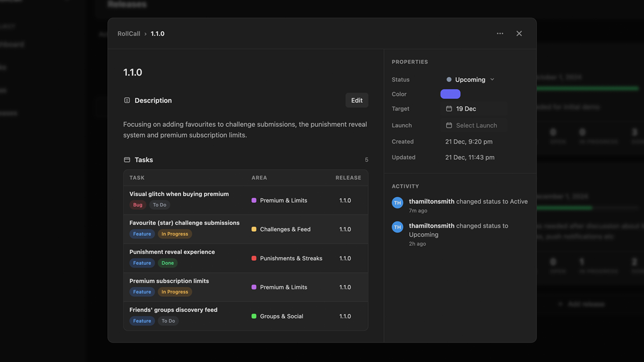Click the Done tag
Viewport: 644px width, 362px height.
click(168, 263)
